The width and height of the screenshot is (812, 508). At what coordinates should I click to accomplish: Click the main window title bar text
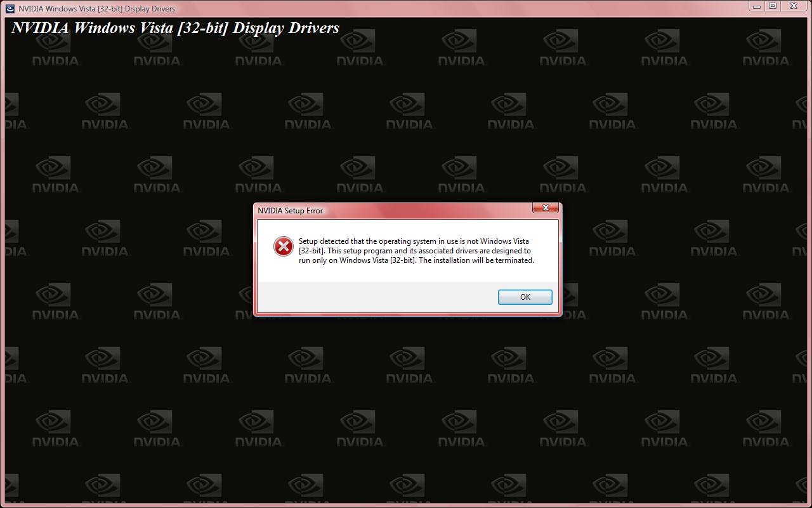pos(97,9)
